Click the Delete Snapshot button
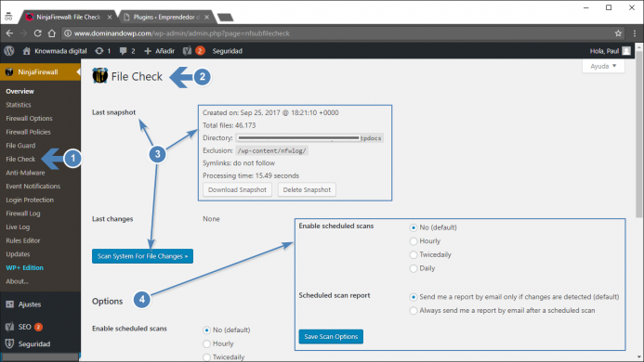This screenshot has height=362, width=644. coord(307,189)
